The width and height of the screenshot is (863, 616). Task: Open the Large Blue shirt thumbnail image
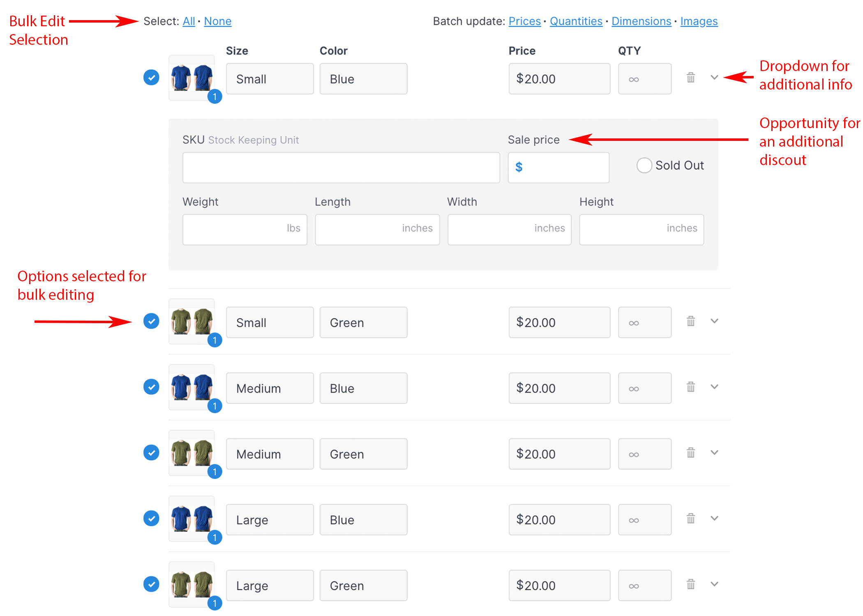pos(192,518)
